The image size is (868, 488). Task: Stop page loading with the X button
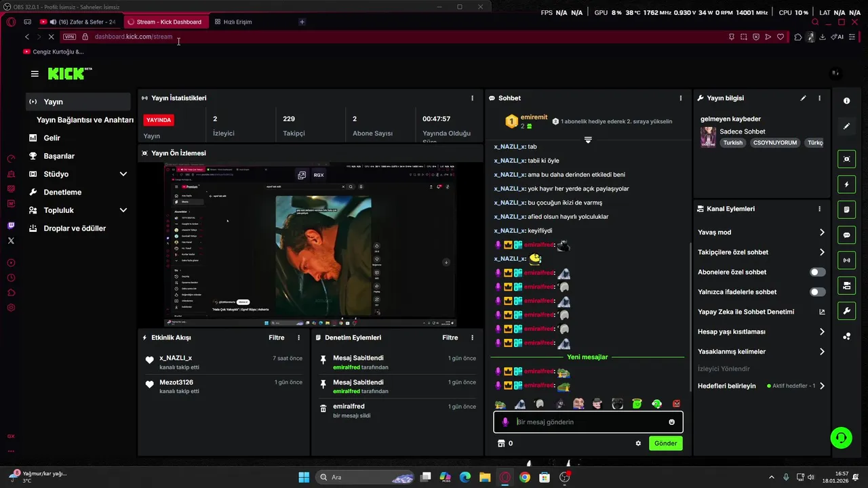[x=51, y=37]
